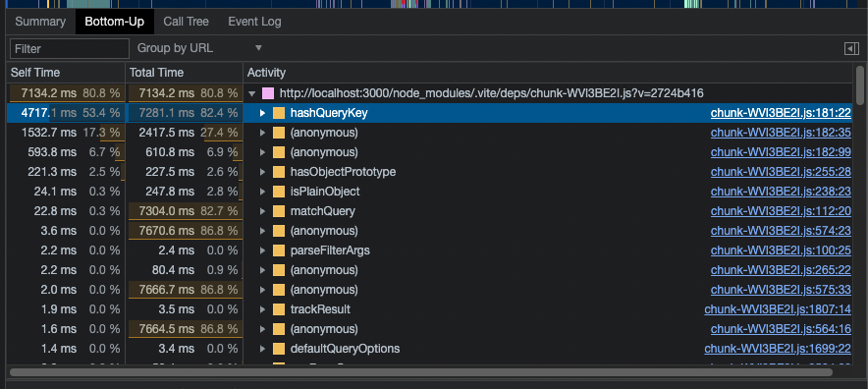This screenshot has height=389, width=868.
Task: Expand the hashQueryKey row
Action: click(x=263, y=113)
